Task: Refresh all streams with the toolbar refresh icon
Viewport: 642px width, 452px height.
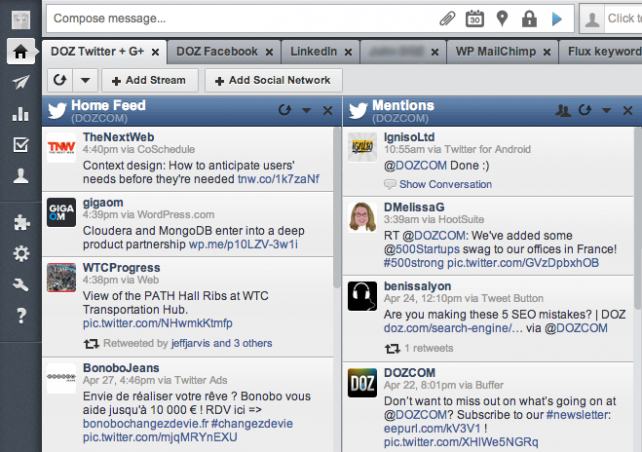Action: click(60, 80)
